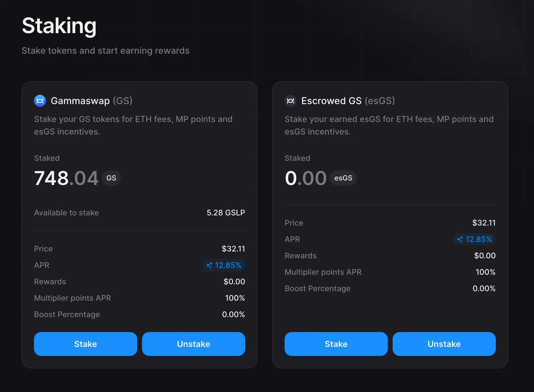This screenshot has width=534, height=392.
Task: Click the 0.00% Boost Percentage in Escrowed GS card
Action: 484,288
